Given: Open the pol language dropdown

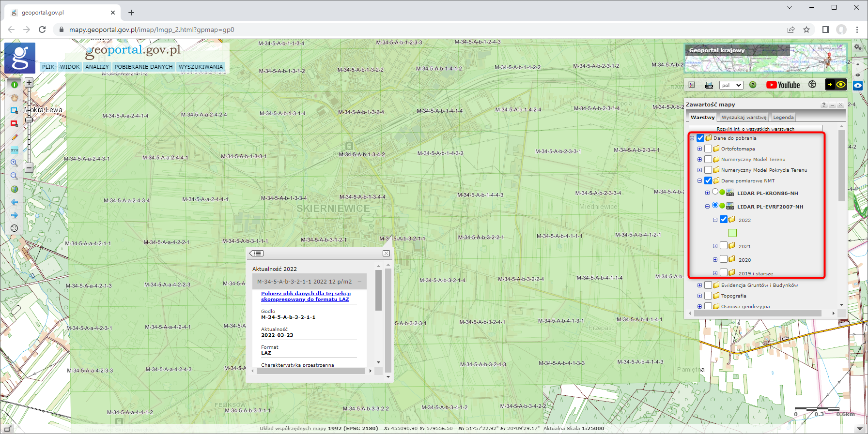Looking at the screenshot, I should coord(731,85).
